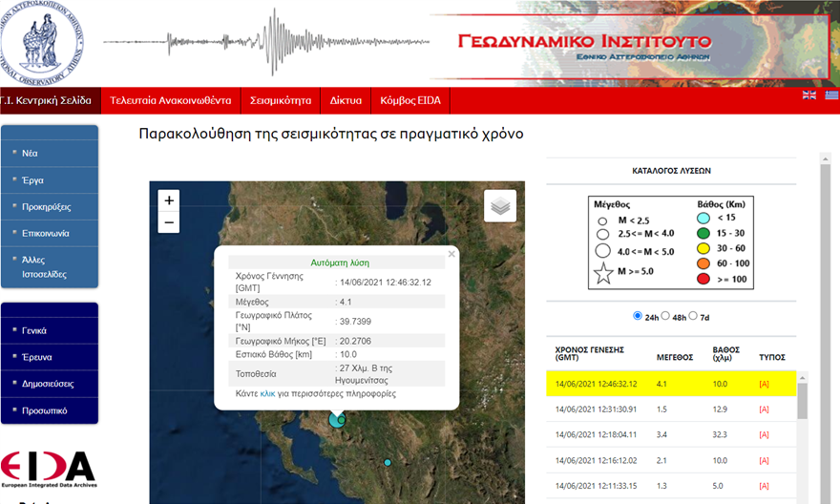Click the κλικ link for more info
Image resolution: width=840 pixels, height=504 pixels.
coord(267,393)
